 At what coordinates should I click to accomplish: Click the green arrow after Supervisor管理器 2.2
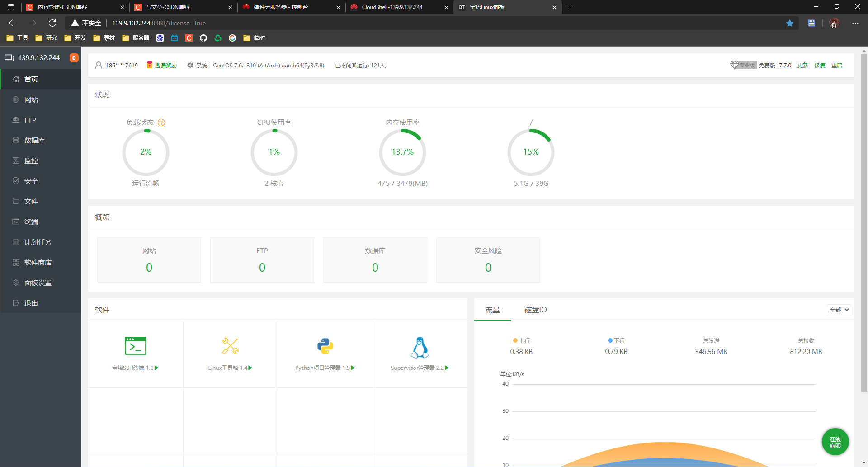pyautogui.click(x=447, y=368)
